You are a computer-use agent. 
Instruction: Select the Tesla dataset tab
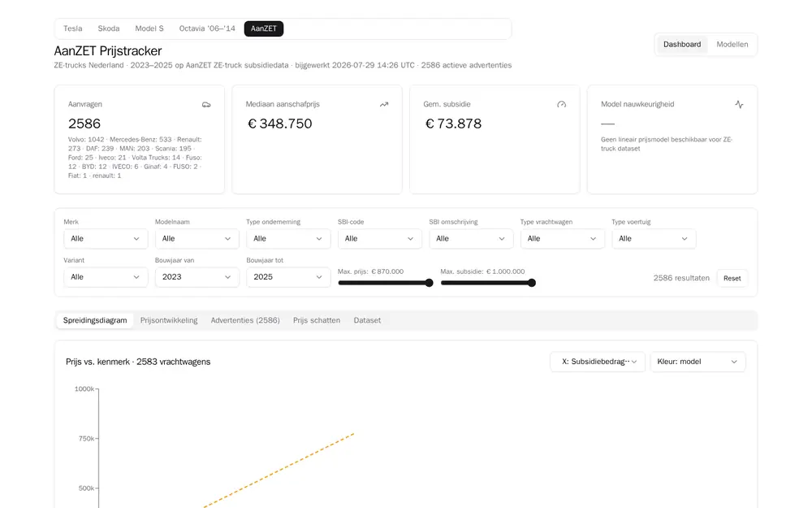click(x=73, y=28)
